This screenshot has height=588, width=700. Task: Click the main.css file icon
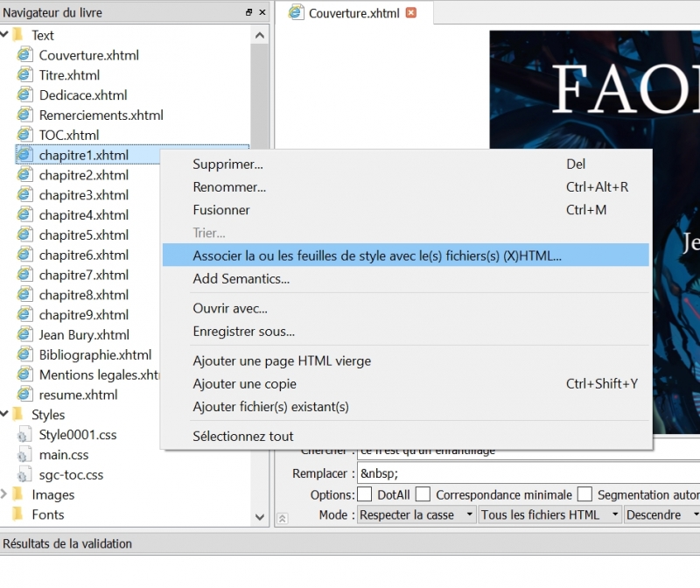[24, 455]
